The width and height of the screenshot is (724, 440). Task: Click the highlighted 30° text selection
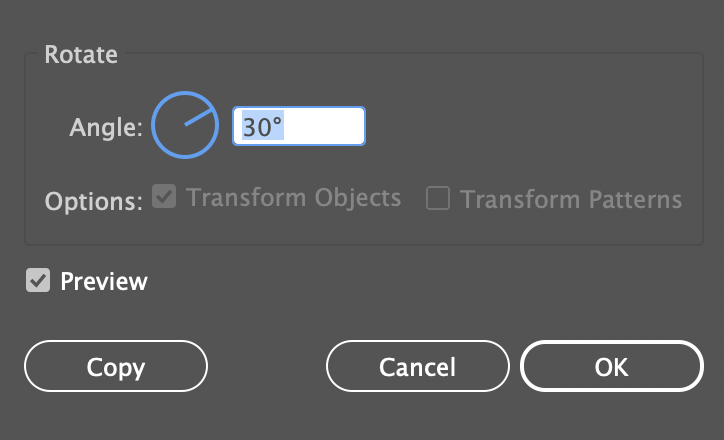[x=260, y=127]
